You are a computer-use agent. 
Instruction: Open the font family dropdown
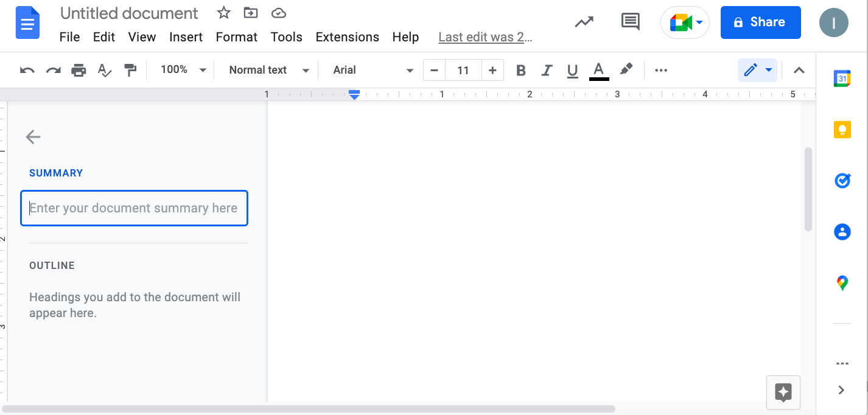[x=370, y=70]
